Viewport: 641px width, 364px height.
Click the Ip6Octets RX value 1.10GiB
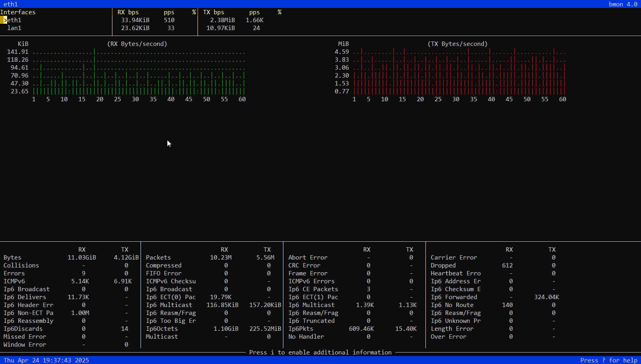pyautogui.click(x=226, y=329)
